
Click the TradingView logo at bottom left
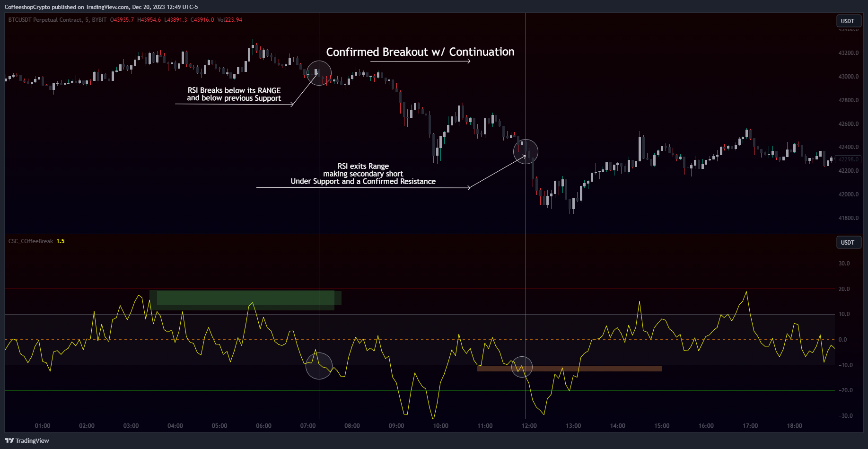click(x=27, y=440)
